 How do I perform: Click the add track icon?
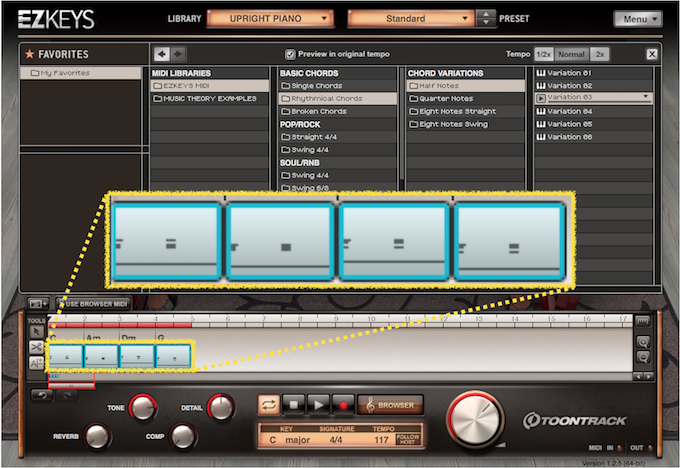[x=38, y=304]
